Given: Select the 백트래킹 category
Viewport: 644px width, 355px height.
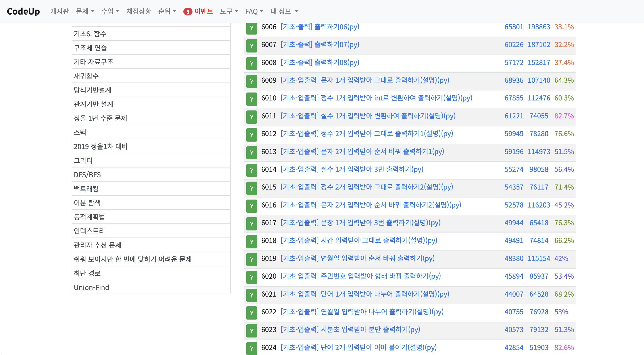Looking at the screenshot, I should 151,188.
